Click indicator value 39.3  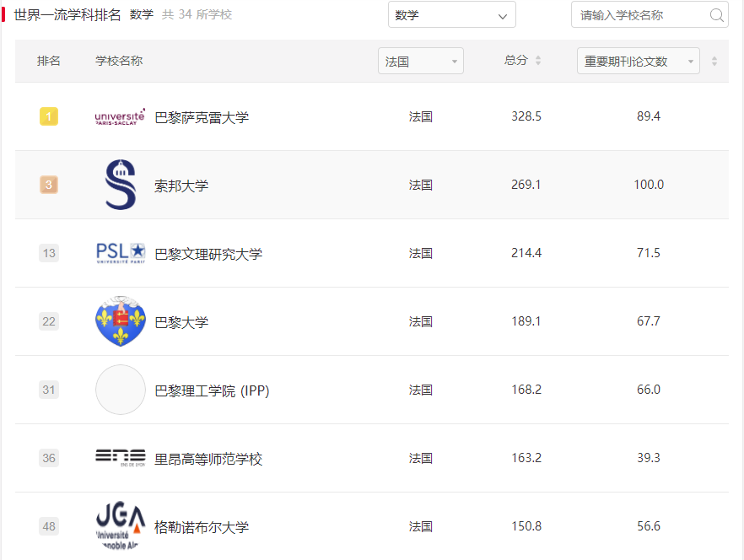649,458
